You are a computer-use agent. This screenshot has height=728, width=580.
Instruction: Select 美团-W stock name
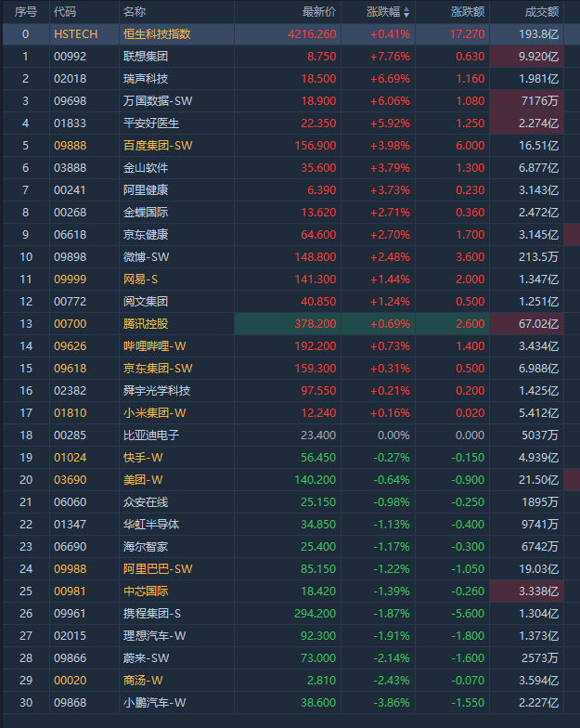143,479
